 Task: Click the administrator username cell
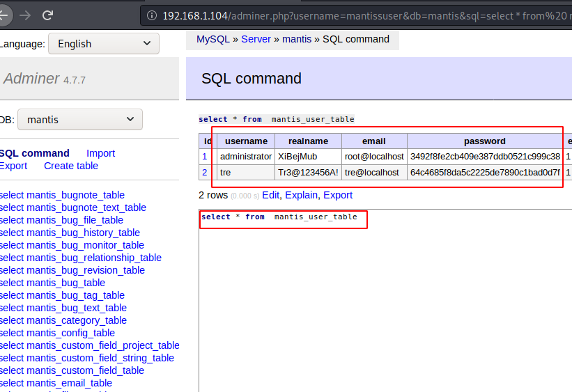coord(246,157)
